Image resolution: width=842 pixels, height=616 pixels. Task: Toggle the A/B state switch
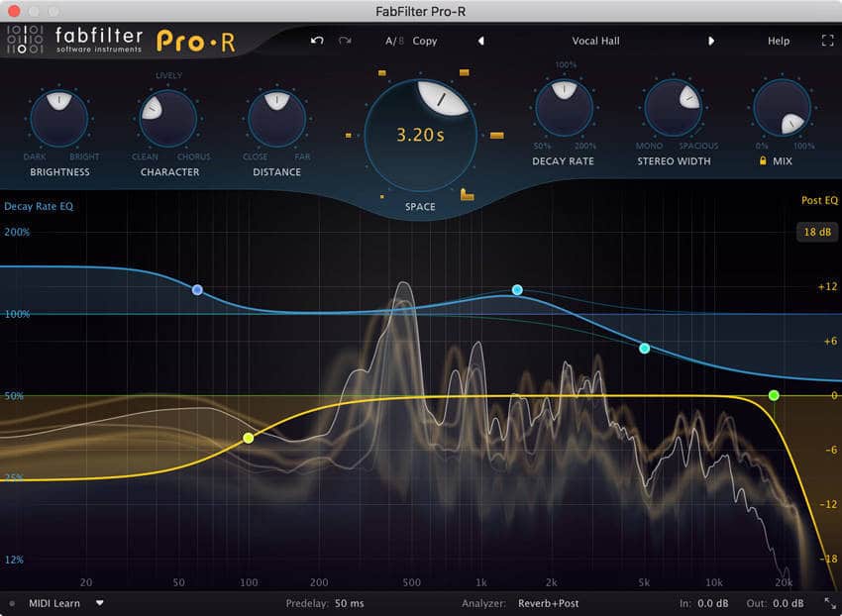(394, 41)
